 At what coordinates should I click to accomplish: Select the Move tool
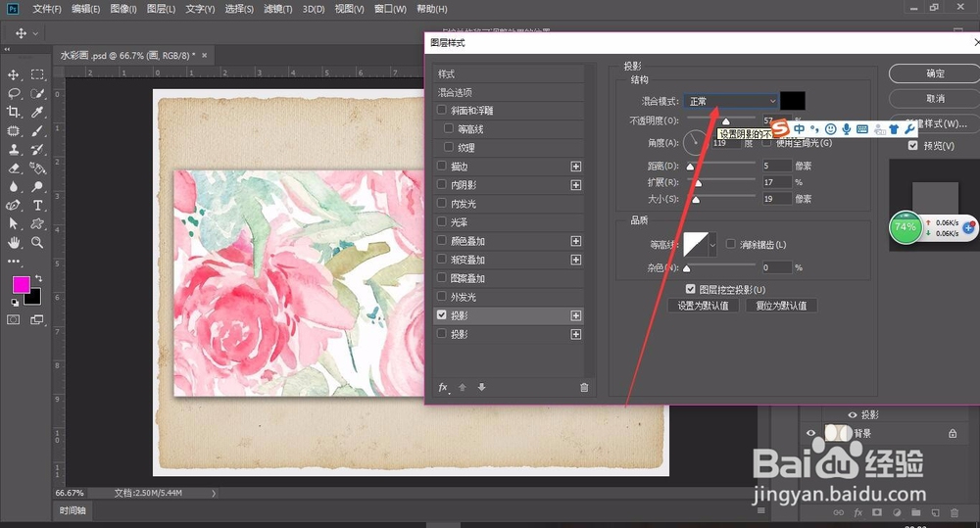coord(13,75)
